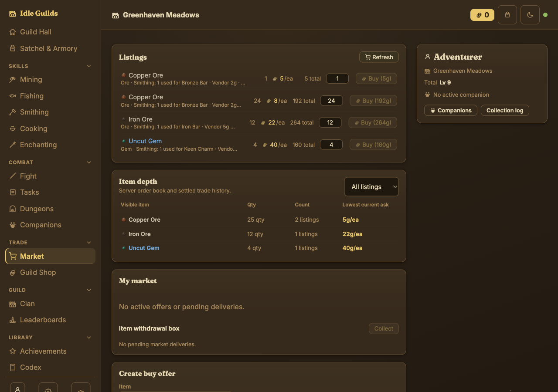Open Companions from the Adventurer card
This screenshot has width=558, height=392.
point(451,110)
